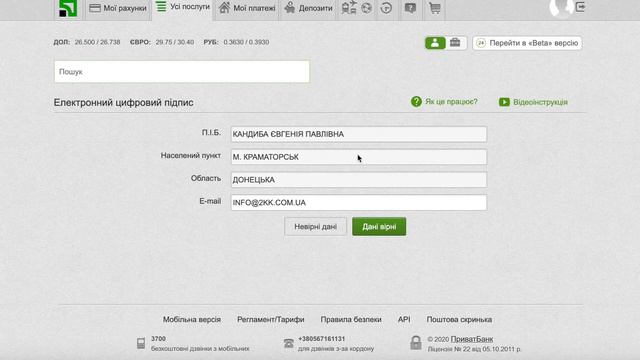
Task: Click the phone icon beside 3700
Action: point(141,343)
